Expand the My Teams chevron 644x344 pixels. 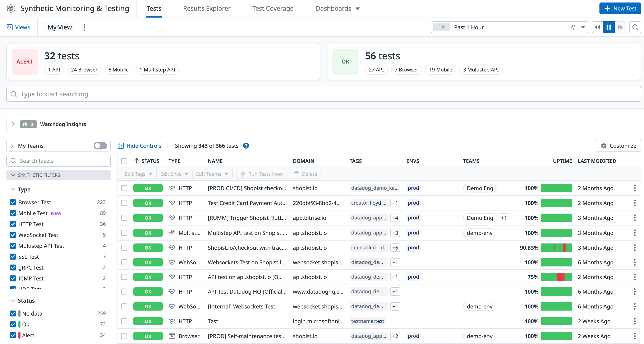coord(12,146)
